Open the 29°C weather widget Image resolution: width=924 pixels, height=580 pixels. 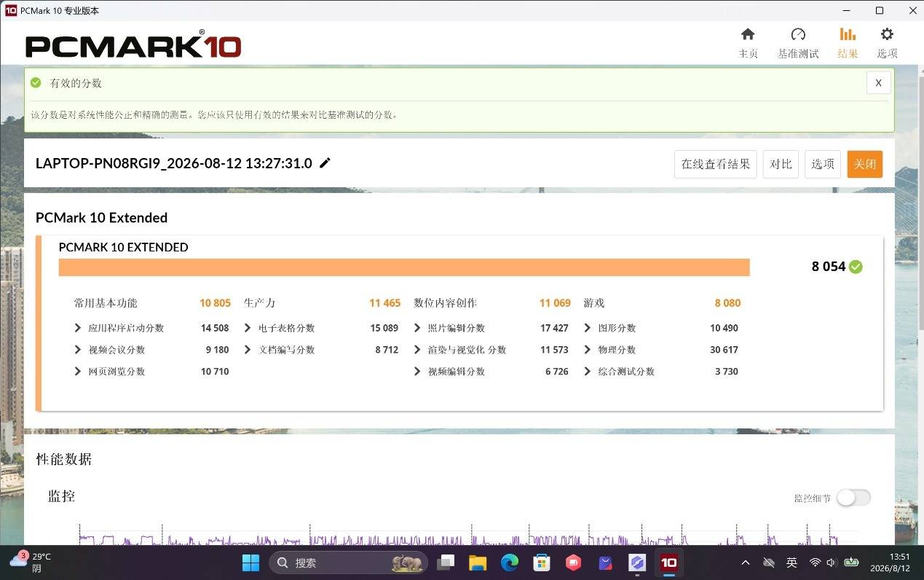(31, 563)
